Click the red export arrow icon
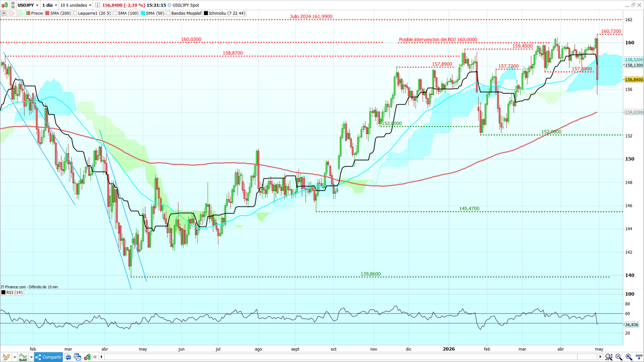This screenshot has width=644, height=362. (x=13, y=13)
